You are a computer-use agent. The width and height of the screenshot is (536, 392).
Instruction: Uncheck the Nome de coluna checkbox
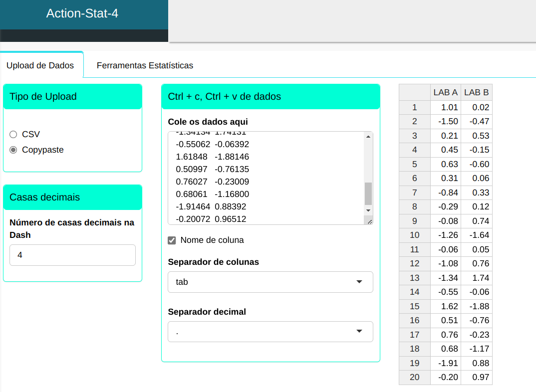point(172,240)
